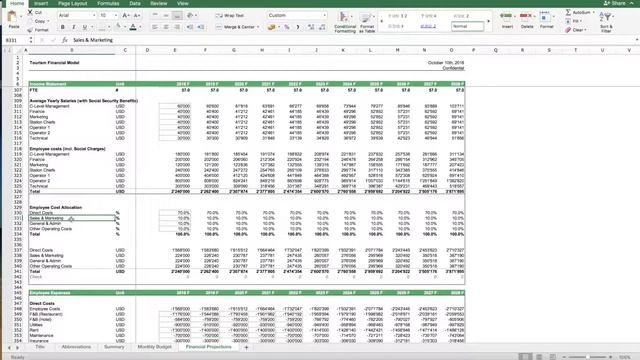This screenshot has height=360, width=640.
Task: Click Merge & Center button
Action: pos(237,27)
